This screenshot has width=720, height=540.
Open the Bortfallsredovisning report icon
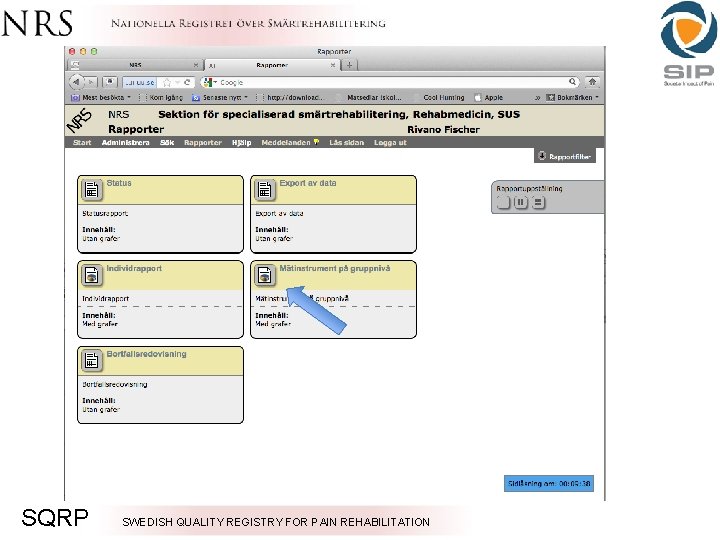click(92, 360)
